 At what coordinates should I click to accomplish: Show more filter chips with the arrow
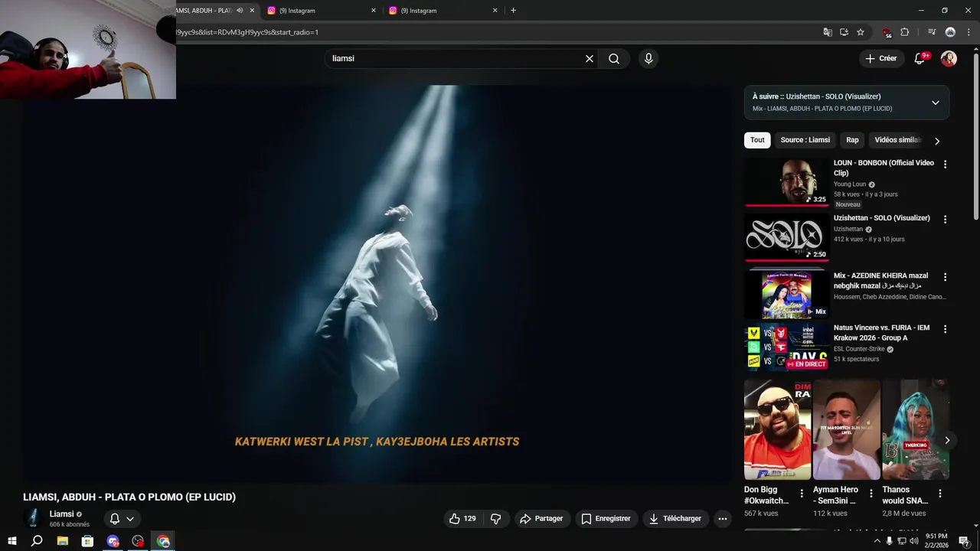pos(936,141)
